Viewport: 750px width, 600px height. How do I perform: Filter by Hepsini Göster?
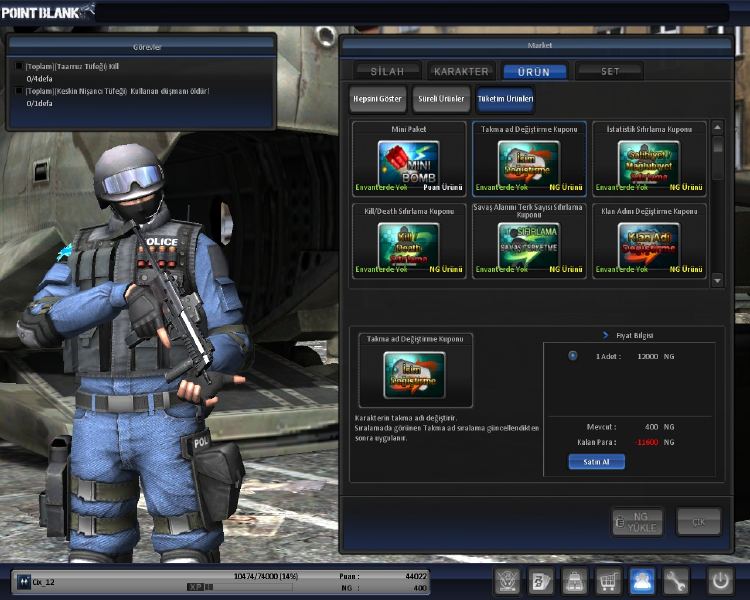377,99
